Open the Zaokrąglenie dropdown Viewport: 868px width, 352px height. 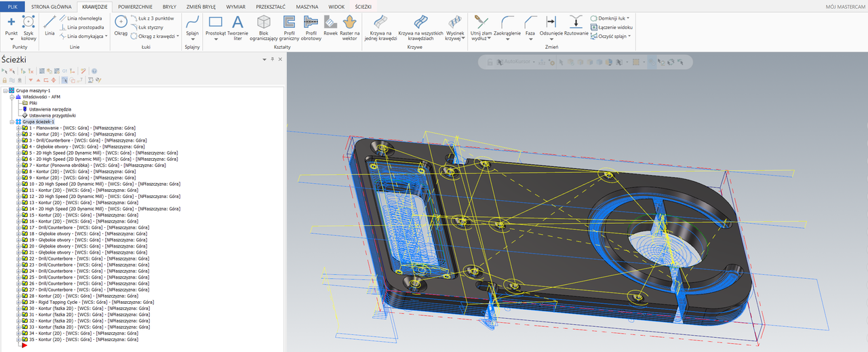coord(508,39)
